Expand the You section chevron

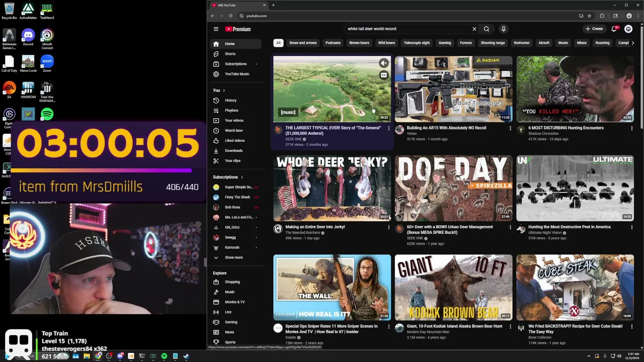pos(224,90)
